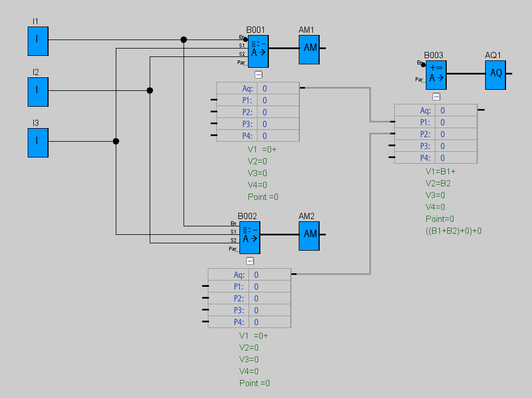Click the P4 value in B003 table
This screenshot has height=398, width=532.
tap(456, 158)
